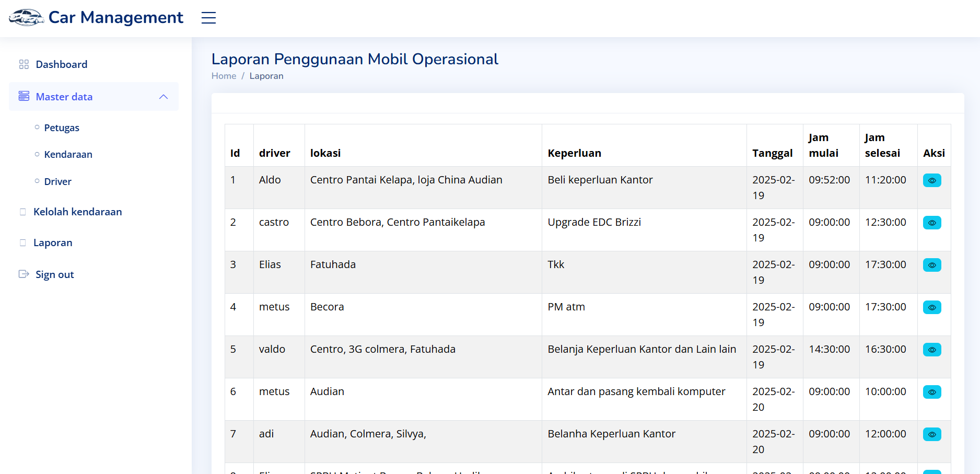This screenshot has width=980, height=474.
Task: Click the driver name 'valdo'
Action: pos(272,349)
